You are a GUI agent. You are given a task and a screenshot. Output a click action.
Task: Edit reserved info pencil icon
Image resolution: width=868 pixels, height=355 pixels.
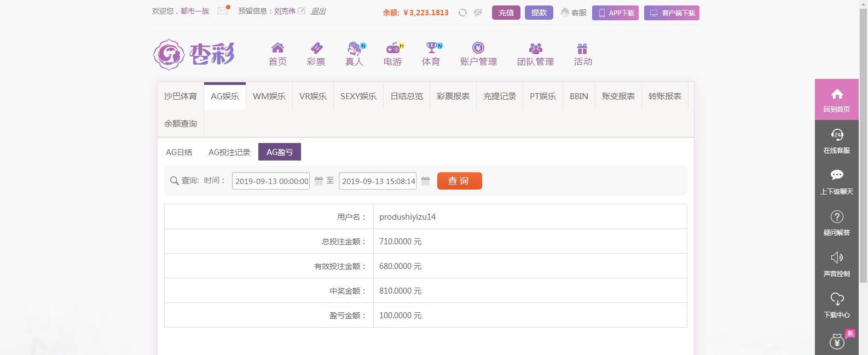(x=301, y=11)
